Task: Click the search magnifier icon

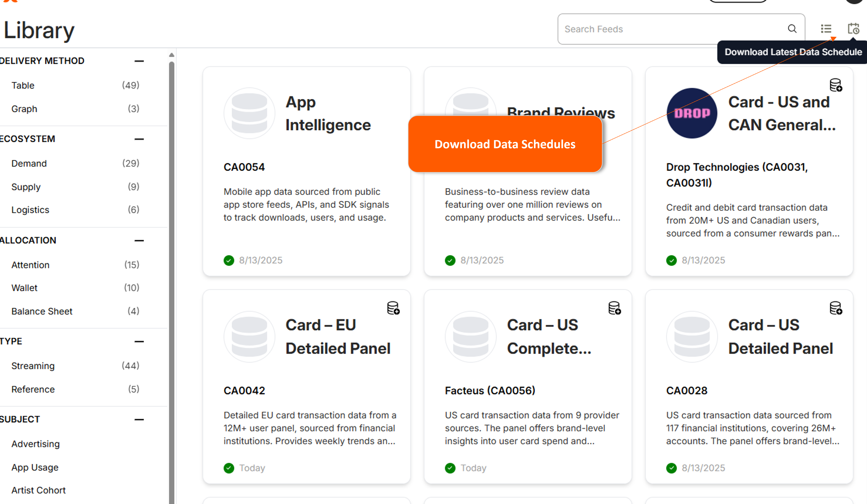Action: [x=792, y=29]
